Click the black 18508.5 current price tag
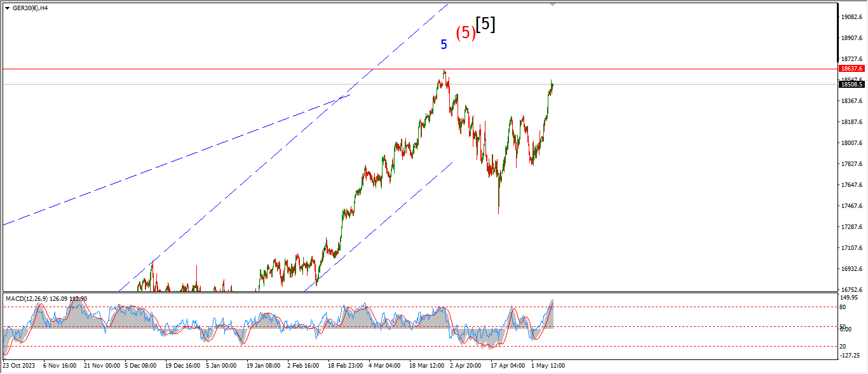The height and width of the screenshot is (374, 868). point(851,84)
